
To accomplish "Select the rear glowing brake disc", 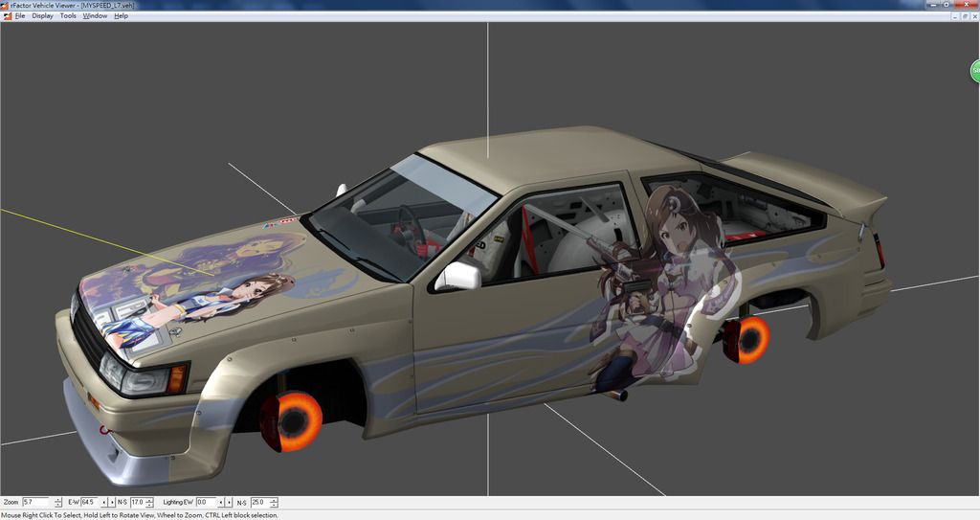I will point(748,340).
